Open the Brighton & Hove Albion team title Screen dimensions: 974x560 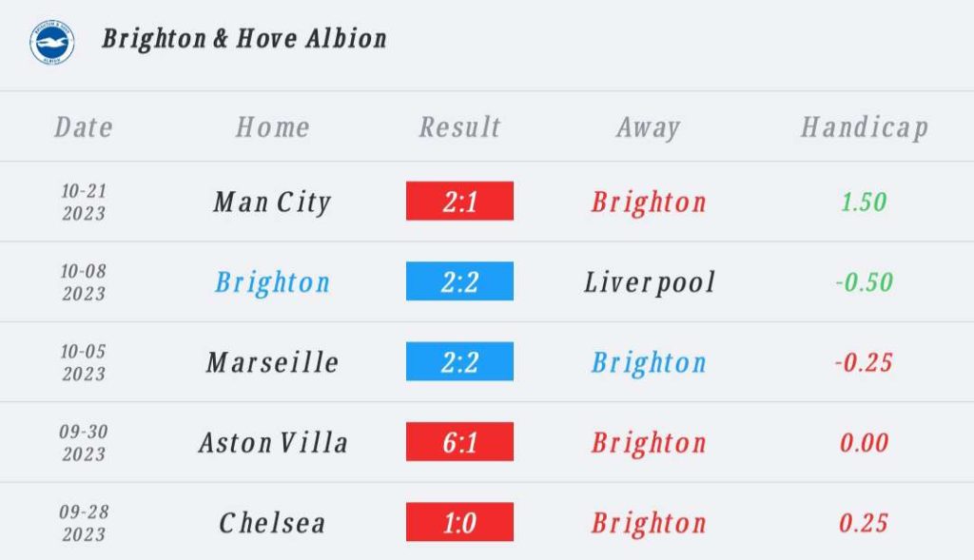tap(244, 38)
